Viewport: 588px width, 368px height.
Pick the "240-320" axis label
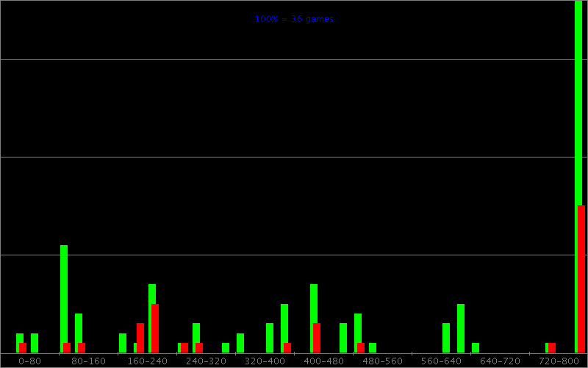[207, 361]
